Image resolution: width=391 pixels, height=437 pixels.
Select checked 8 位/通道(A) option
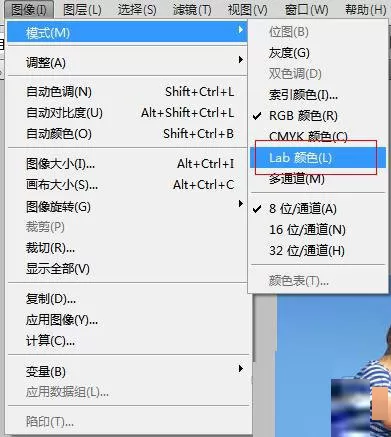tap(318, 209)
